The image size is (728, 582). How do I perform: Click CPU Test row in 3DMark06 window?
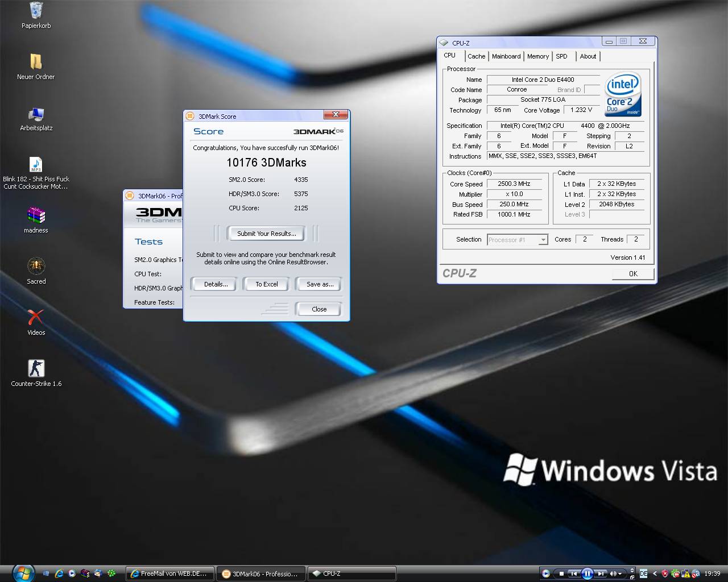148,274
